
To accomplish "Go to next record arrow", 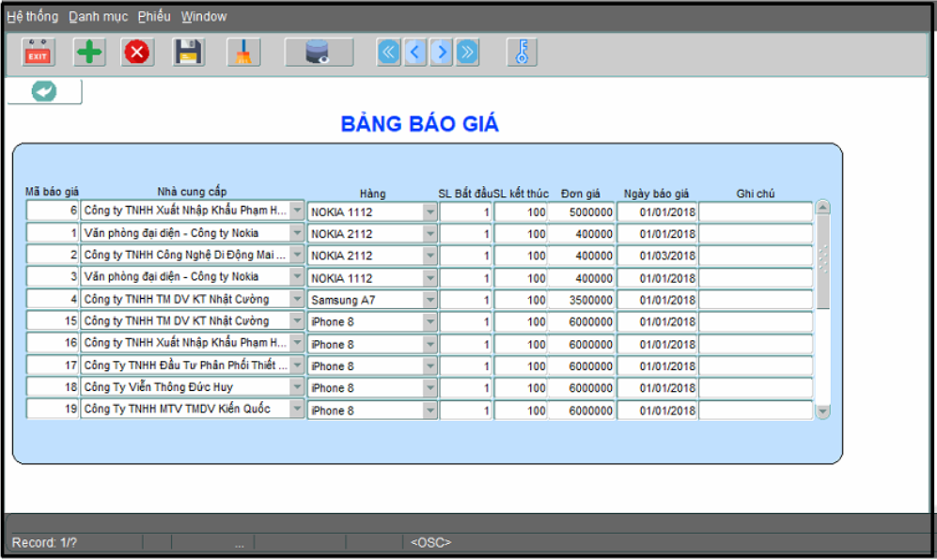I will (442, 53).
